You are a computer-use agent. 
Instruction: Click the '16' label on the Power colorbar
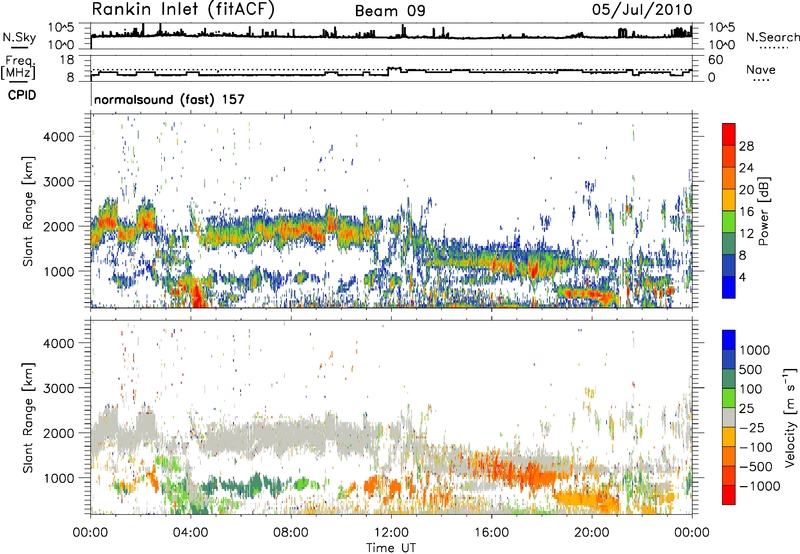point(746,212)
